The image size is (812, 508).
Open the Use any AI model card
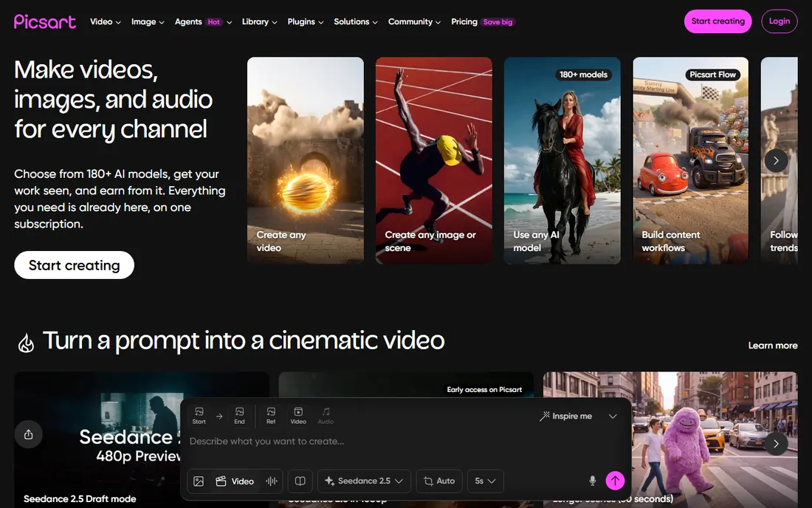(x=562, y=160)
